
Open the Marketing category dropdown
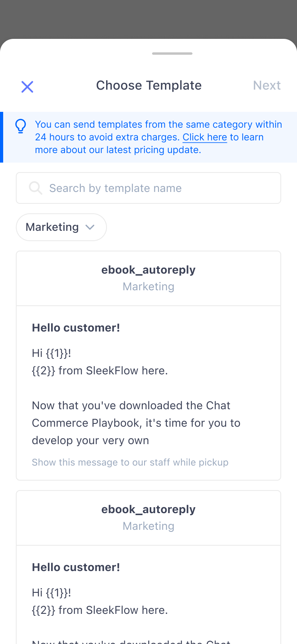coord(61,227)
